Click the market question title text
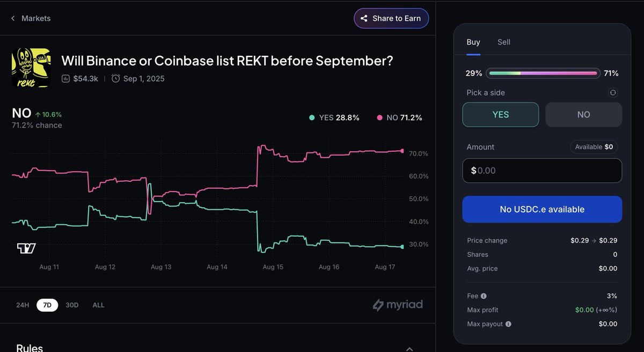The width and height of the screenshot is (644, 352). coord(227,61)
